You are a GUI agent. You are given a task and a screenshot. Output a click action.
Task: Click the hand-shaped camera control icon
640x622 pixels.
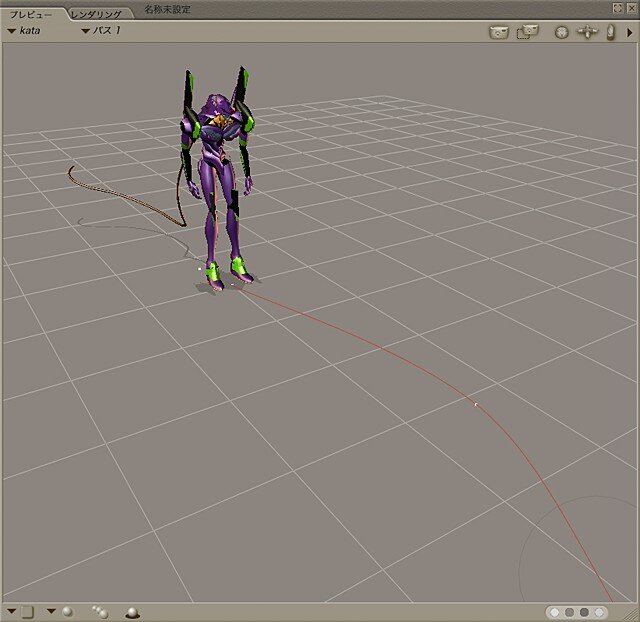(x=611, y=32)
